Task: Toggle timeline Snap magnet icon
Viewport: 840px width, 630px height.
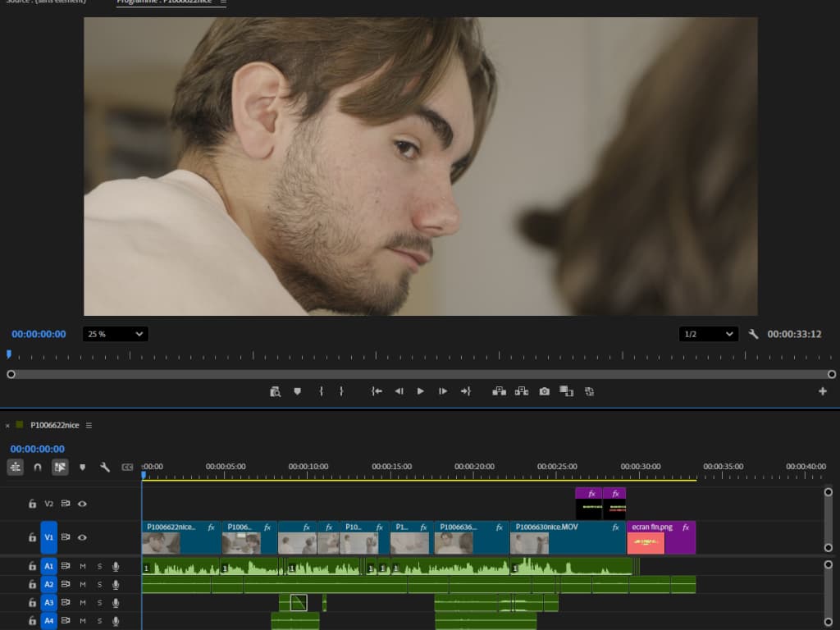Action: pyautogui.click(x=38, y=467)
